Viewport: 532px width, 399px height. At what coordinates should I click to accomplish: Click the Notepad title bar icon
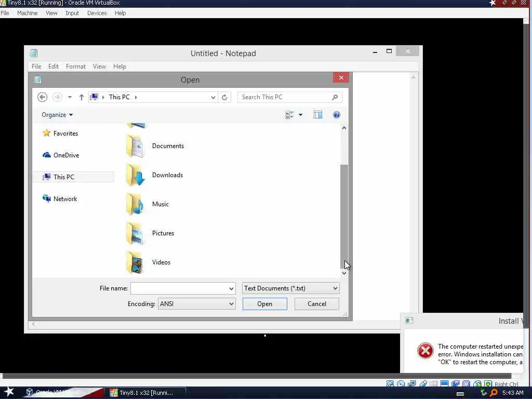point(34,53)
